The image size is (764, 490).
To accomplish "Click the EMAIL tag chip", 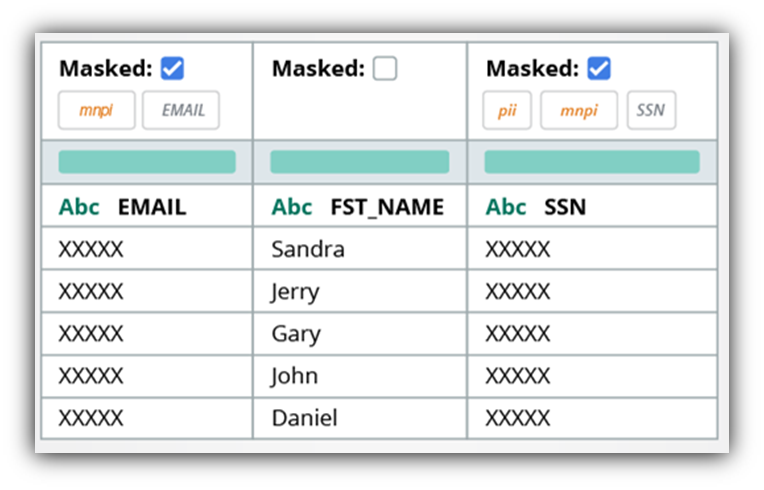I will pyautogui.click(x=181, y=111).
